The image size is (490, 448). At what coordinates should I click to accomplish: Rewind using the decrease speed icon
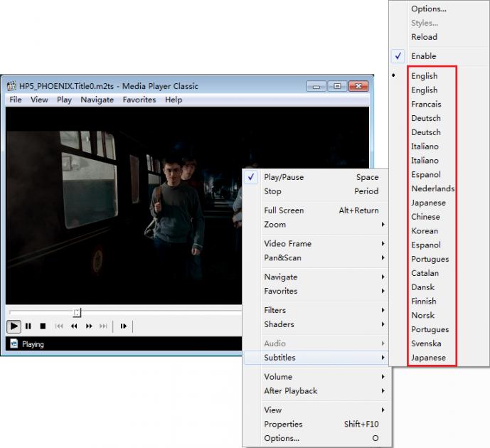74,326
